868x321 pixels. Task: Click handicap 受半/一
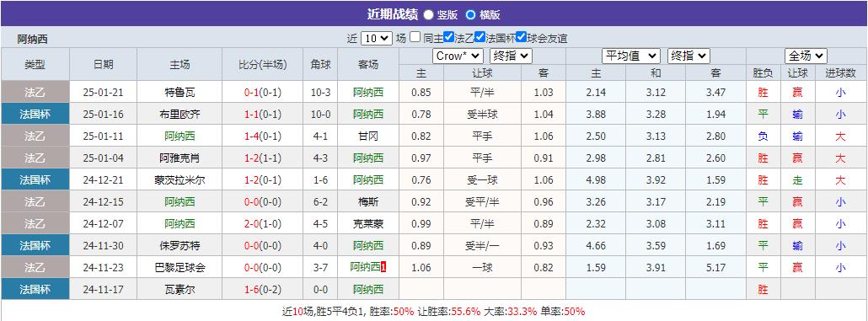(x=482, y=245)
